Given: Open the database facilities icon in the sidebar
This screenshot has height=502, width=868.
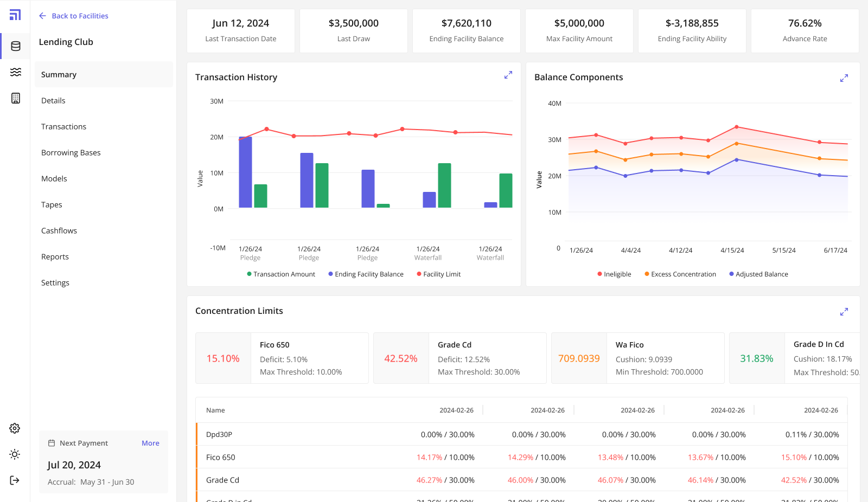Looking at the screenshot, I should tap(16, 46).
